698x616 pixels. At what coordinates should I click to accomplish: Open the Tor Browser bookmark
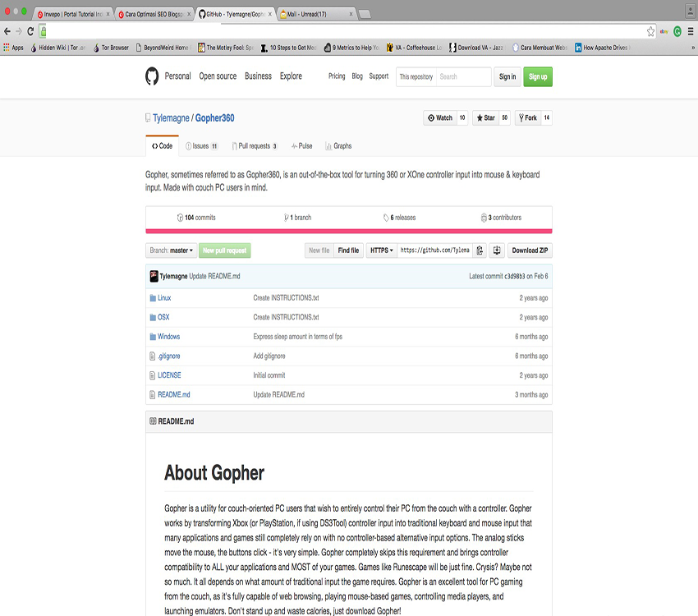tap(111, 47)
